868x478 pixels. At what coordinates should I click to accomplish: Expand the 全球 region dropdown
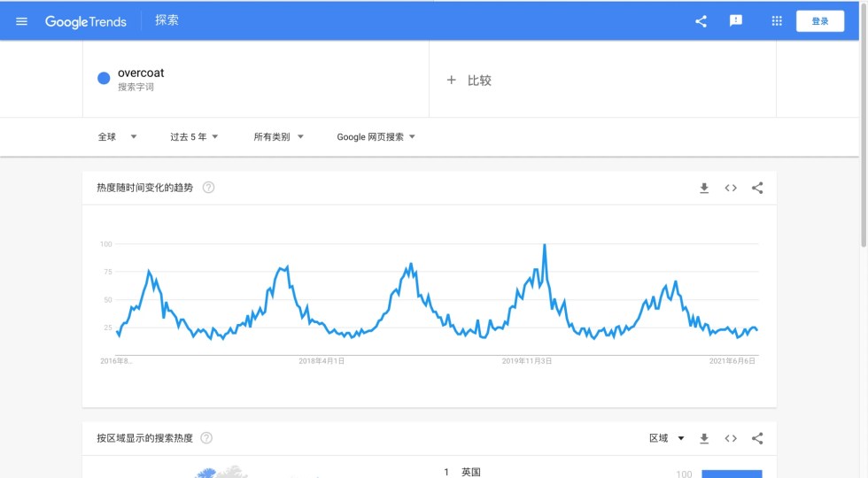tap(117, 137)
